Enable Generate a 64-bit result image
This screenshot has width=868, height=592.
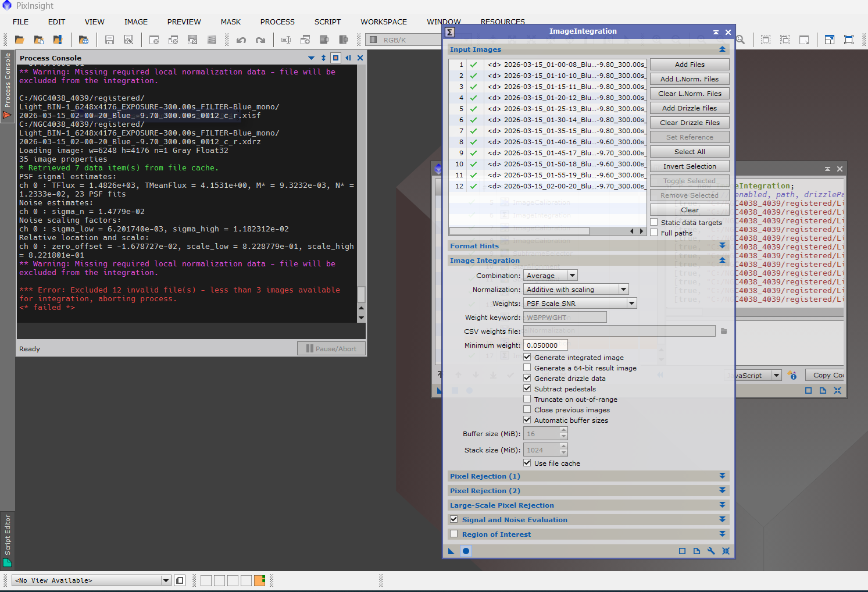(527, 368)
